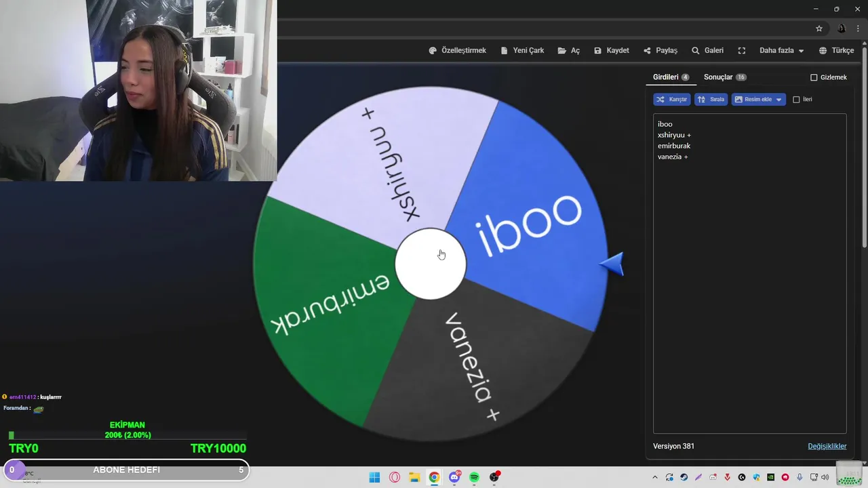Click the ABONE HEDEFI subscriber goal bar

click(127, 470)
